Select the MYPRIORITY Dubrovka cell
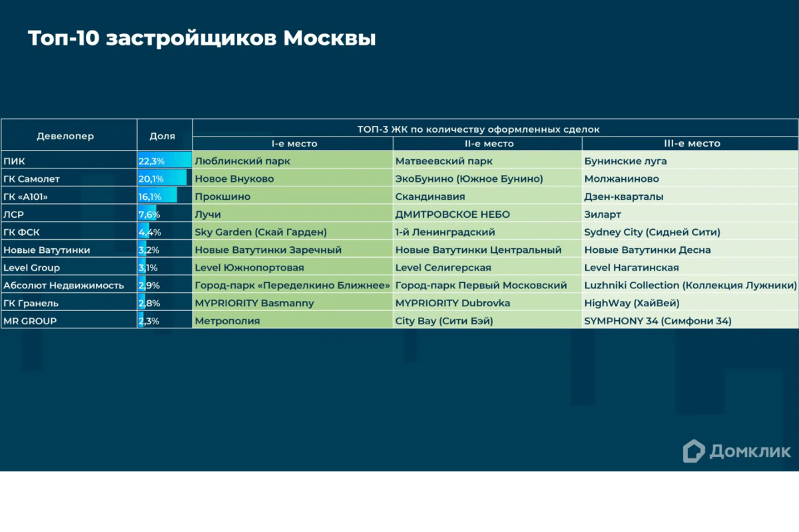799x532 pixels. click(x=452, y=303)
